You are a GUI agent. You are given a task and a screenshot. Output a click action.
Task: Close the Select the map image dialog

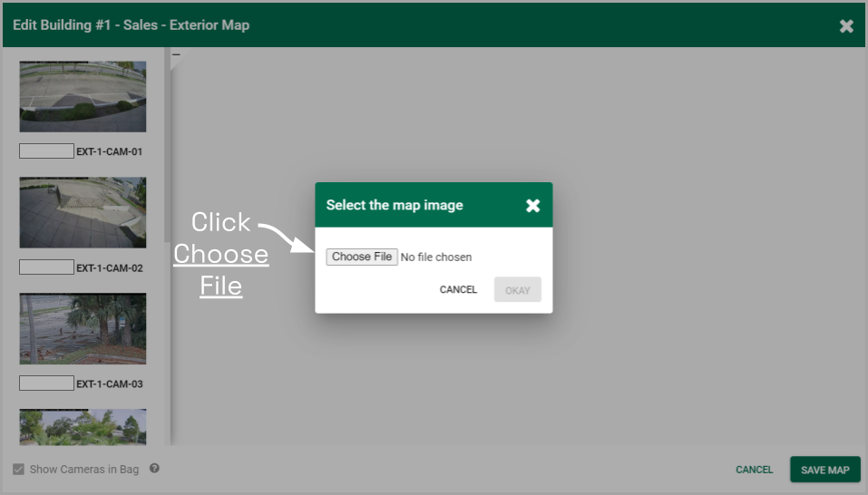[x=532, y=206]
